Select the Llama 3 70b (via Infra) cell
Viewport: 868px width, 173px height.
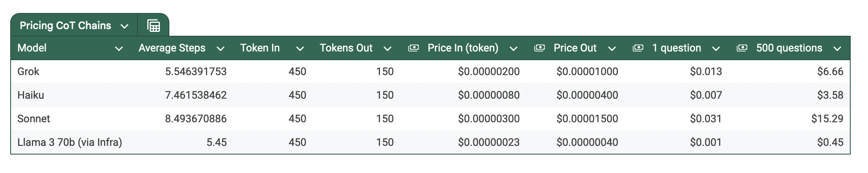click(x=70, y=142)
